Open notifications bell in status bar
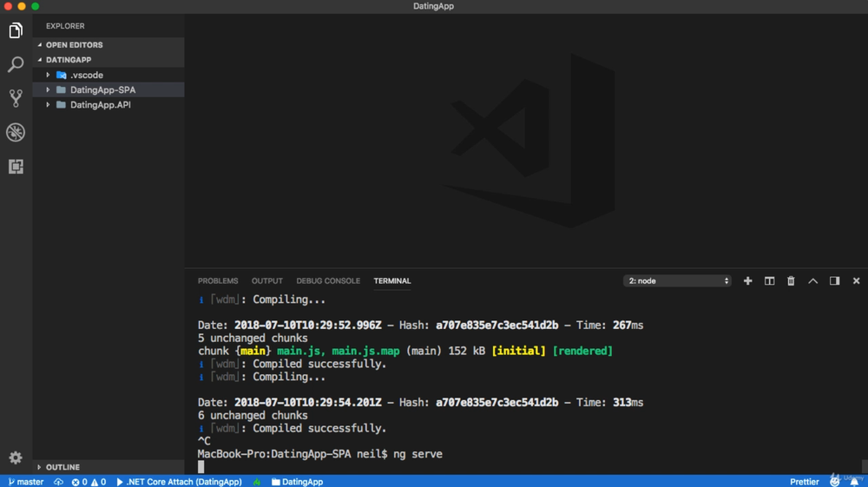Screen dimensions: 868x487 854,482
